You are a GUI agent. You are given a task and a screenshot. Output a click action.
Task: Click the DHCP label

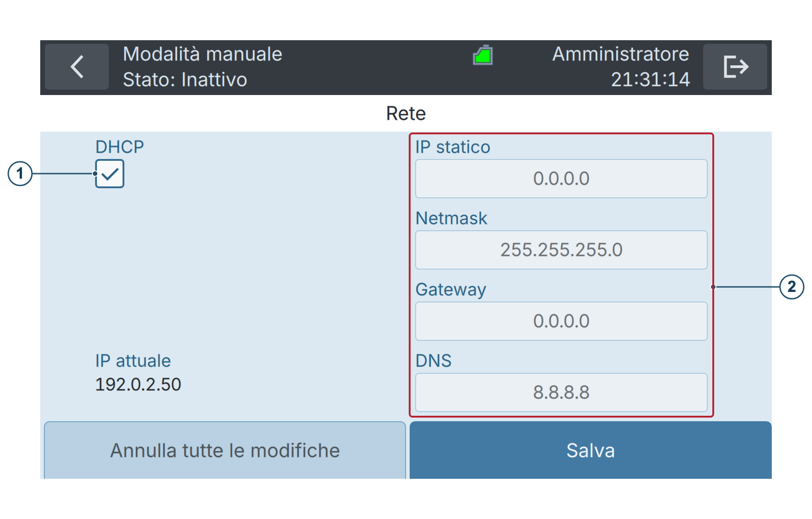pos(119,147)
